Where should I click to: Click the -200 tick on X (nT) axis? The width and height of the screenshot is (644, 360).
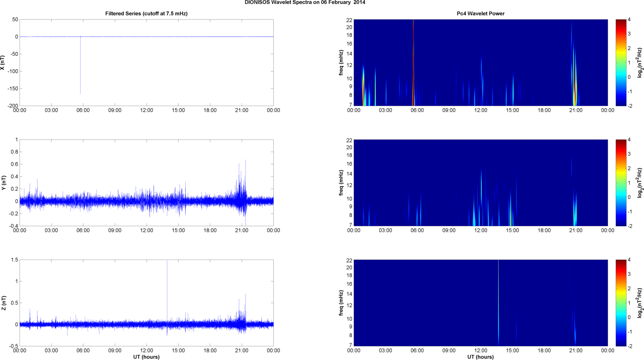(x=12, y=106)
